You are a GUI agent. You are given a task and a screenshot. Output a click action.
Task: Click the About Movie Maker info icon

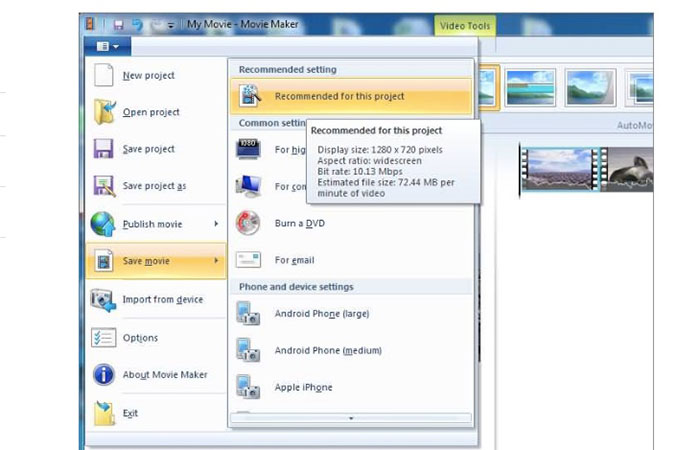tap(104, 375)
